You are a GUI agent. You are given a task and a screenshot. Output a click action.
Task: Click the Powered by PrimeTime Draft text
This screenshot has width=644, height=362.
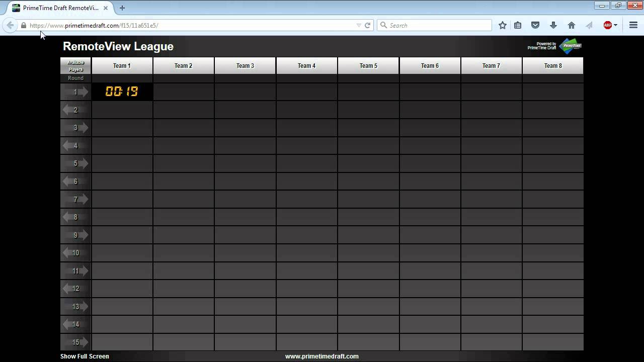[x=542, y=46]
